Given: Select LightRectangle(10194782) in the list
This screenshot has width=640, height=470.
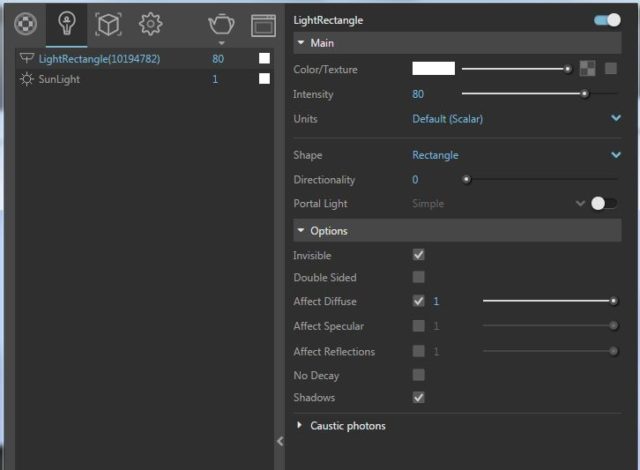Looking at the screenshot, I should click(98, 59).
